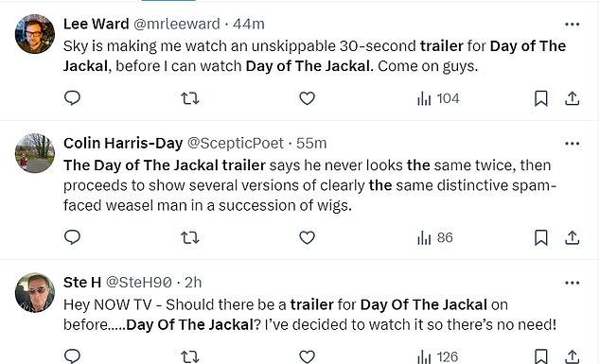600x364 pixels.
Task: Bookmark Lee Ward's tweet
Action: click(540, 98)
